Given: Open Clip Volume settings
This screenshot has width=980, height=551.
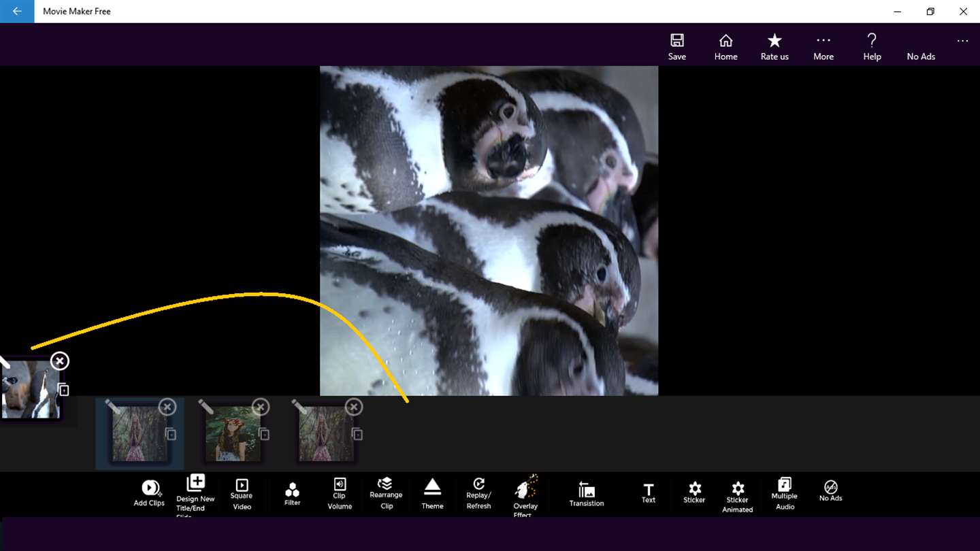Looking at the screenshot, I should coord(340,494).
